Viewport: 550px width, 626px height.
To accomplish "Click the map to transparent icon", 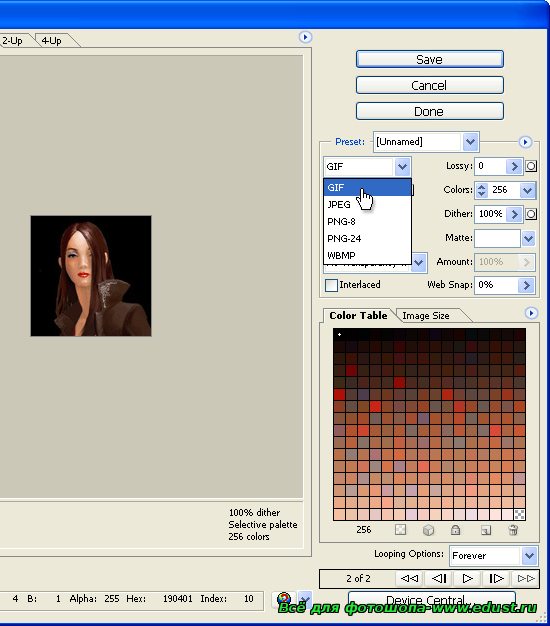I will click(400, 530).
